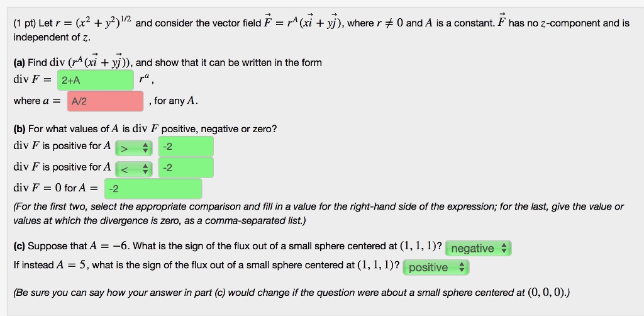644x316 pixels.
Task: Click the 'where a =' label
Action: coord(37,101)
